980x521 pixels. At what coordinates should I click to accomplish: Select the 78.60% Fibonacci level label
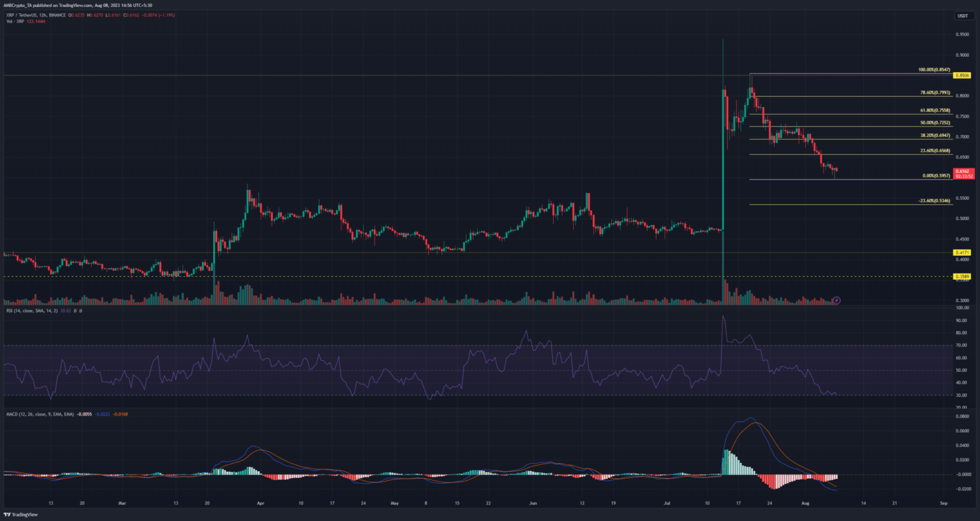tap(935, 92)
